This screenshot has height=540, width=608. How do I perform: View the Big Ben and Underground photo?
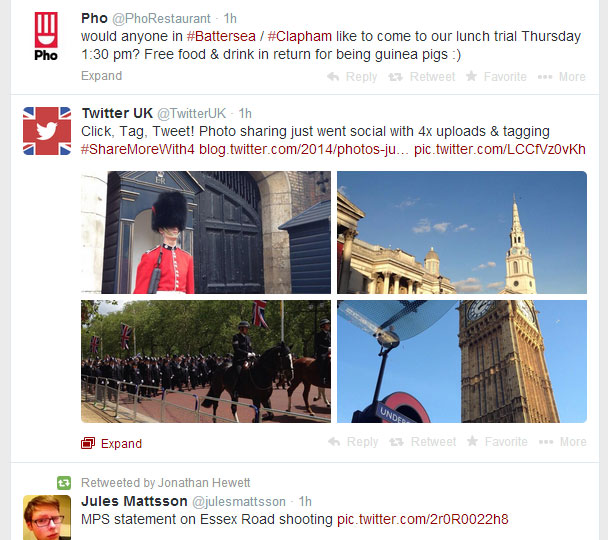tap(462, 361)
